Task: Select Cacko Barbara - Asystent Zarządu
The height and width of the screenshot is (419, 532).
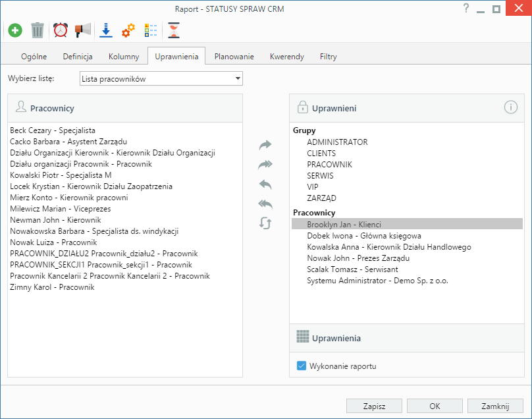Action: point(68,142)
